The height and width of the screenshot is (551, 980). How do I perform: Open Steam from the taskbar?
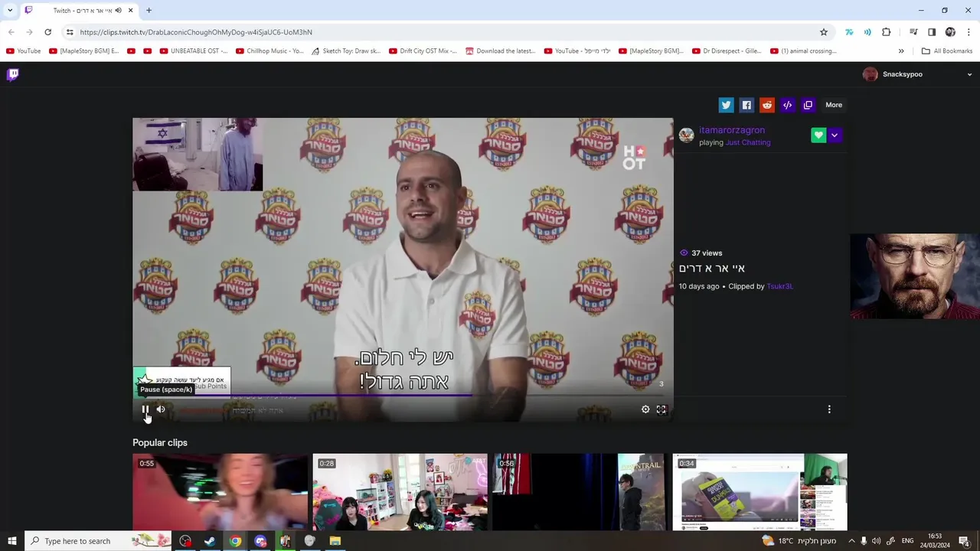(x=210, y=541)
